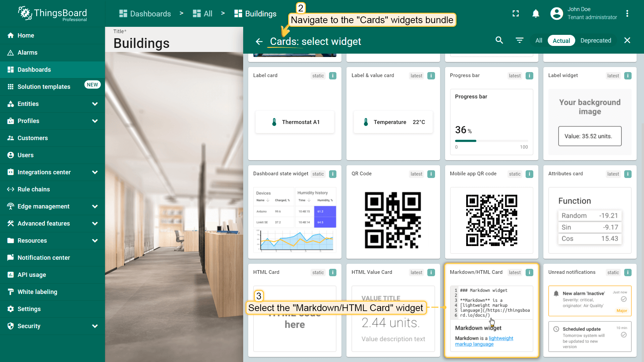Screen dimensions: 644x362
Task: Open user options three-dot menu
Action: (627, 13)
